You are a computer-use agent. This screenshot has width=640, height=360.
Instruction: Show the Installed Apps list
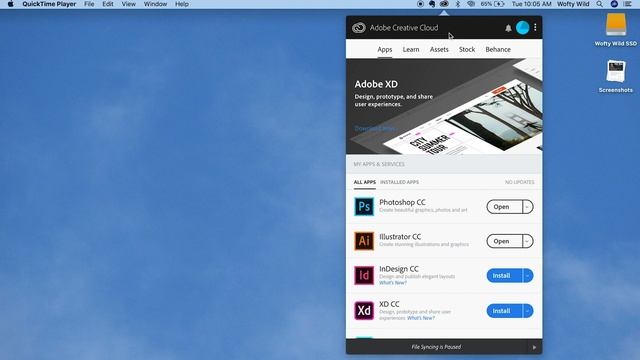point(399,182)
